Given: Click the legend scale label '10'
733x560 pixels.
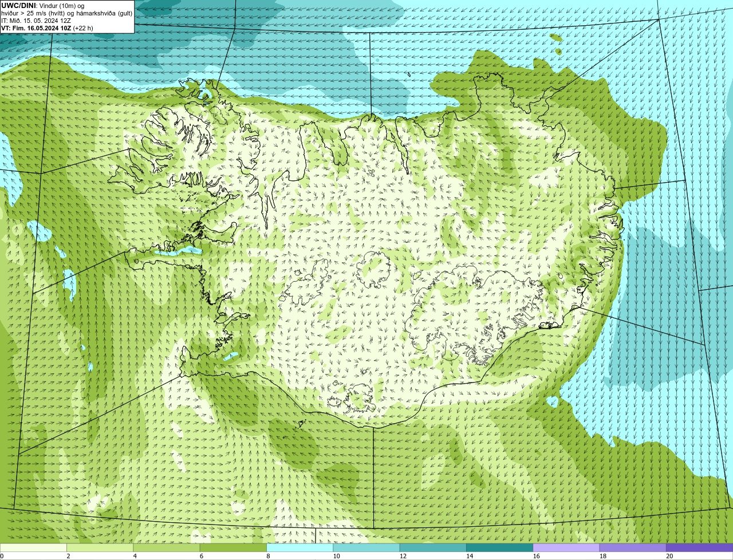Looking at the screenshot, I should click(336, 556).
